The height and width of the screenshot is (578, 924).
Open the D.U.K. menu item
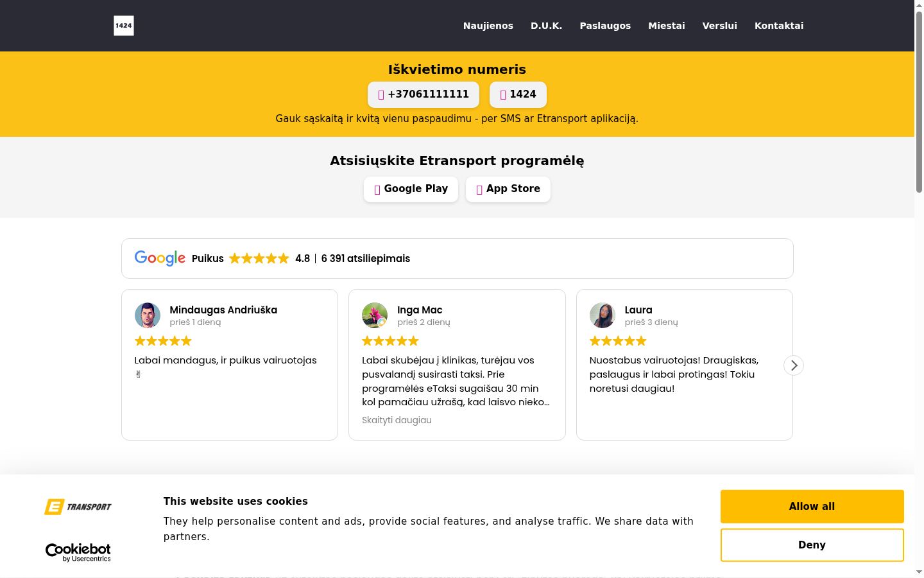[x=546, y=26]
